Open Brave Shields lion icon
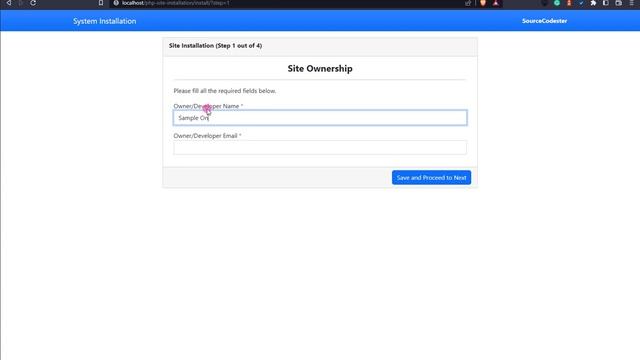640x360 pixels. tap(483, 3)
